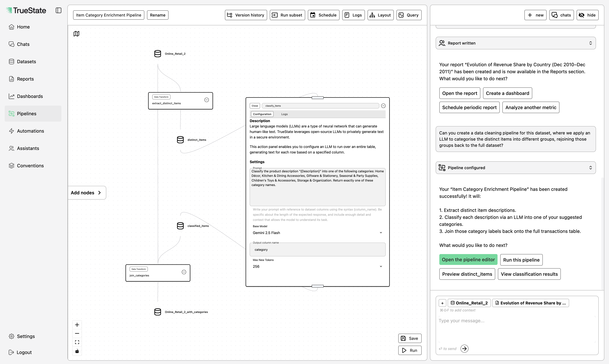Rename the pipeline
Image resolution: width=609 pixels, height=364 pixels.
(158, 15)
